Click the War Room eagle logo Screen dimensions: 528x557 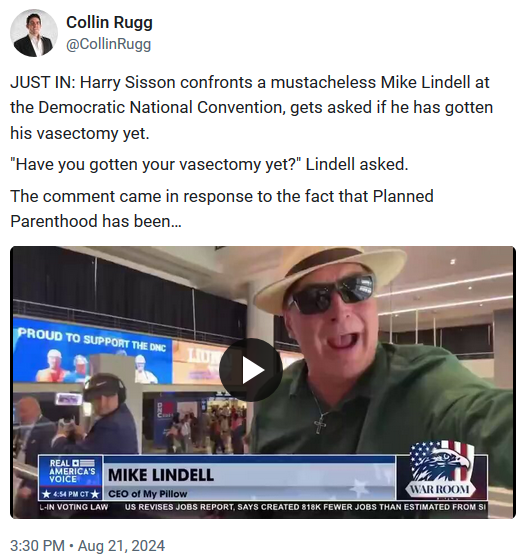tap(441, 471)
